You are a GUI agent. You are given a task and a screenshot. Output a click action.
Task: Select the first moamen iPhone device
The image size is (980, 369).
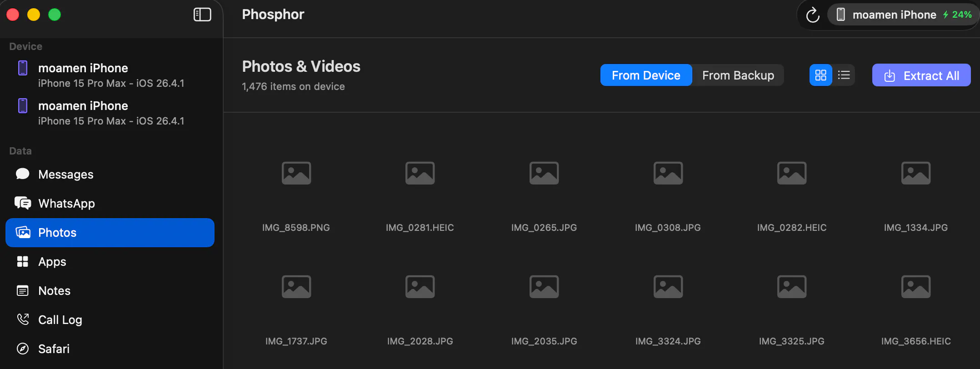click(110, 75)
